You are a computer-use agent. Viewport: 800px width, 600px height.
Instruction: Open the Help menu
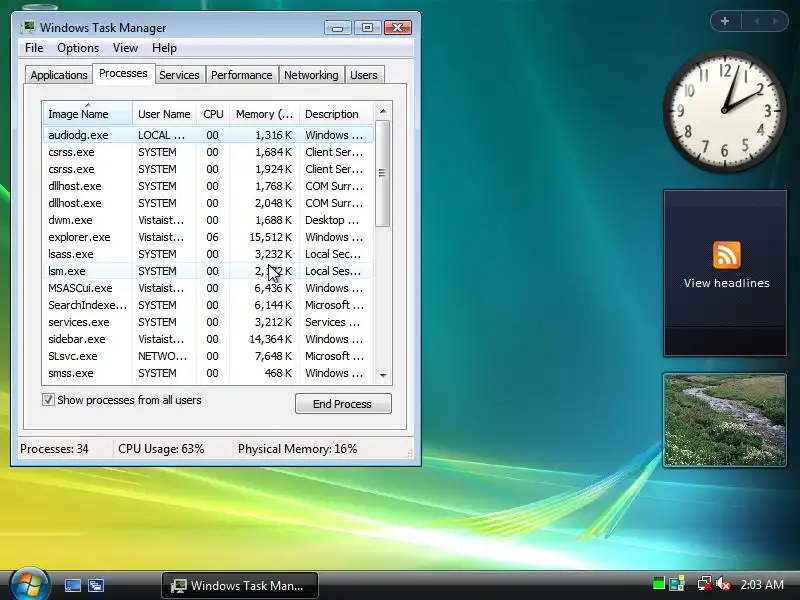164,48
